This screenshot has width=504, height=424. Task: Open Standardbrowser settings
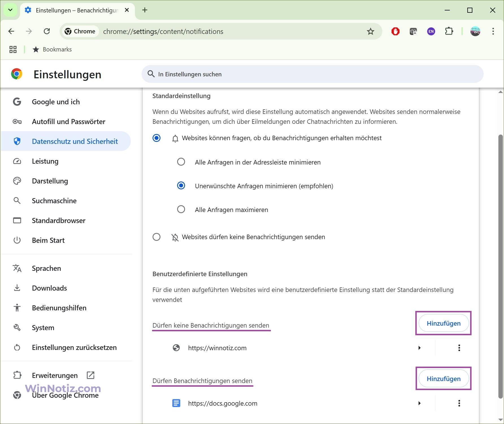tap(66, 220)
